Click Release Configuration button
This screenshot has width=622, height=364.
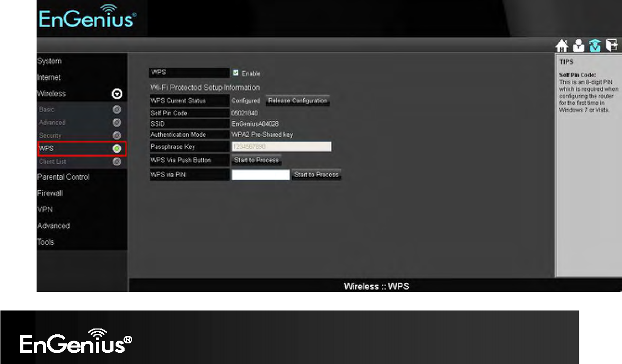(298, 101)
